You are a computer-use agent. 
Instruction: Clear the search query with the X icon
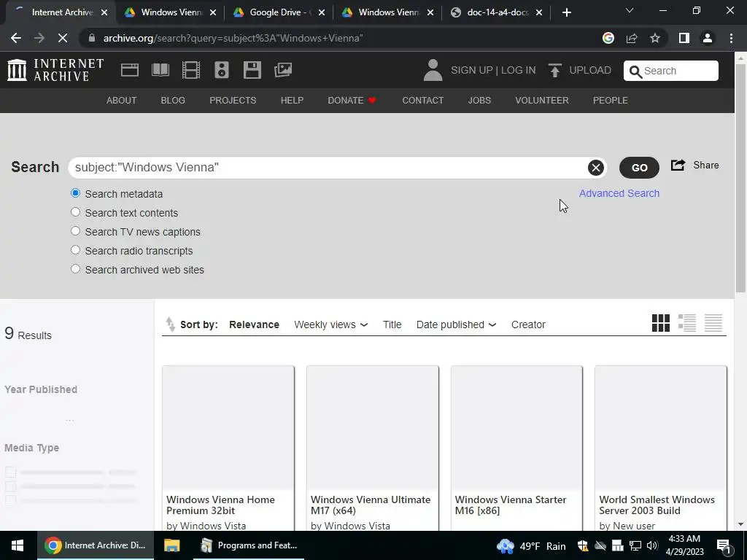click(595, 168)
